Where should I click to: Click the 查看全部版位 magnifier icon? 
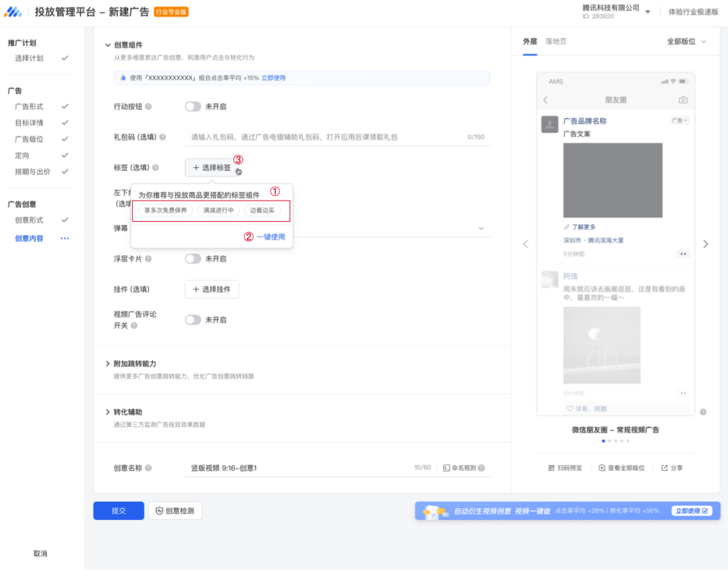602,468
